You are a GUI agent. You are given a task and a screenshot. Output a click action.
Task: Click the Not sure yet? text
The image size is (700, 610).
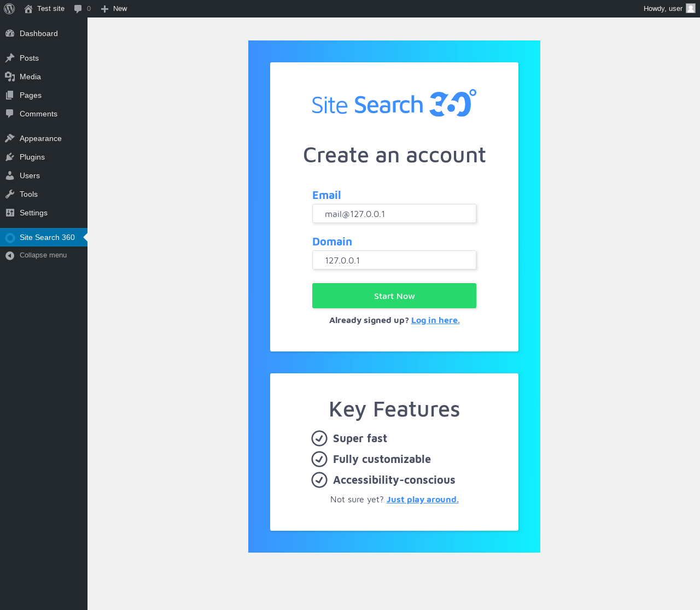pyautogui.click(x=357, y=500)
